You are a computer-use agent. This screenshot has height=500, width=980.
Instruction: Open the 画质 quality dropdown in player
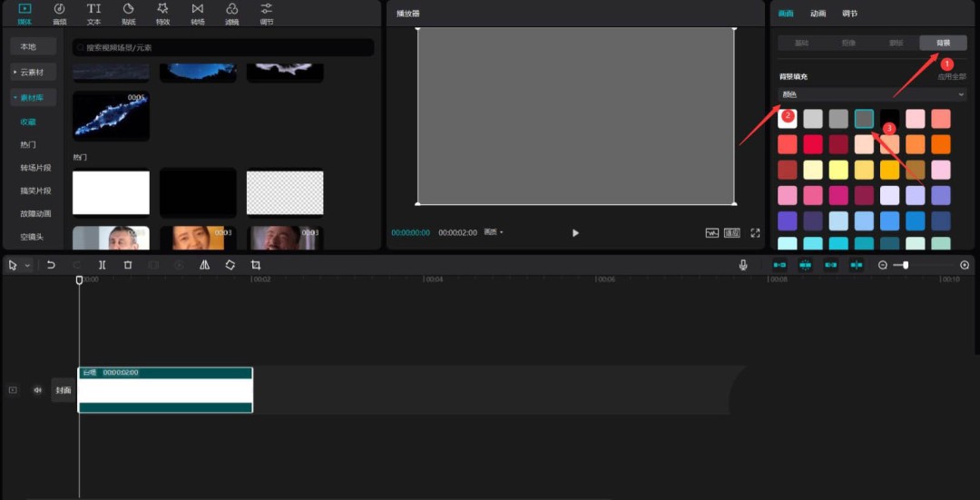point(494,232)
